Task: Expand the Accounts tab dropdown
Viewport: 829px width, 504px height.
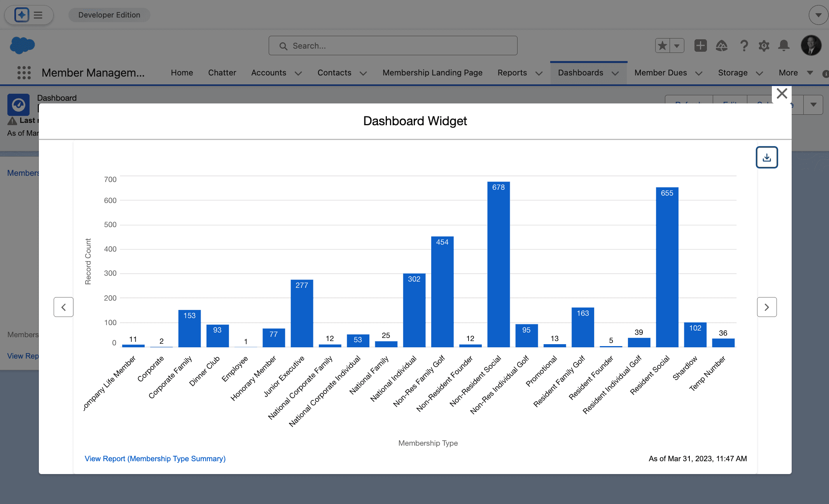Action: pos(298,73)
